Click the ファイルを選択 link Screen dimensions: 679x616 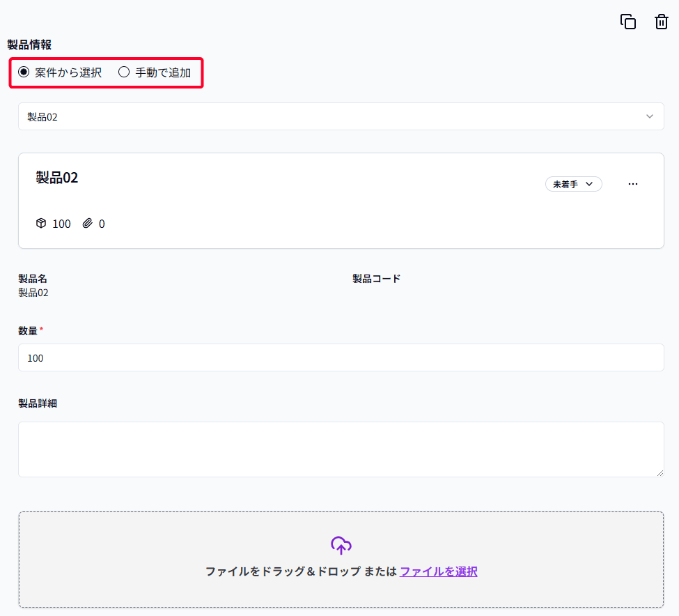(439, 571)
